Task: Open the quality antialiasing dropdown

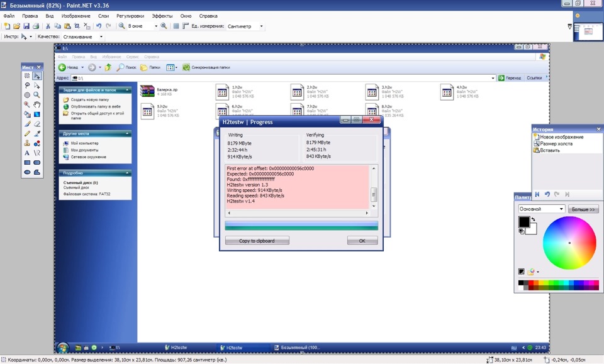Action: point(101,36)
